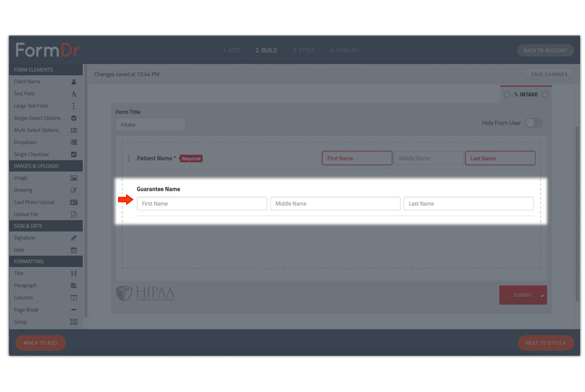585x392 pixels.
Task: Click the BACK TO ACCOUNT button
Action: point(545,50)
